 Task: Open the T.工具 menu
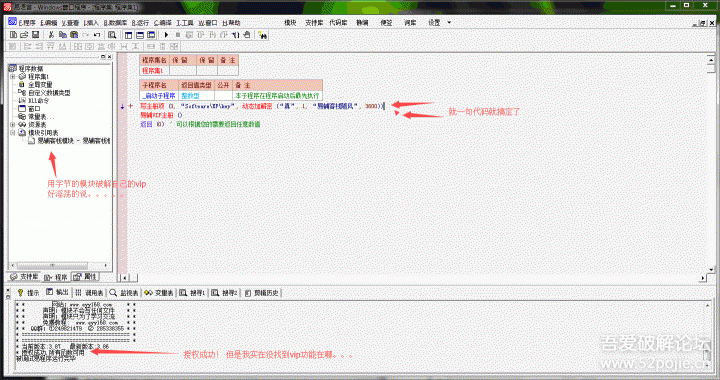185,22
